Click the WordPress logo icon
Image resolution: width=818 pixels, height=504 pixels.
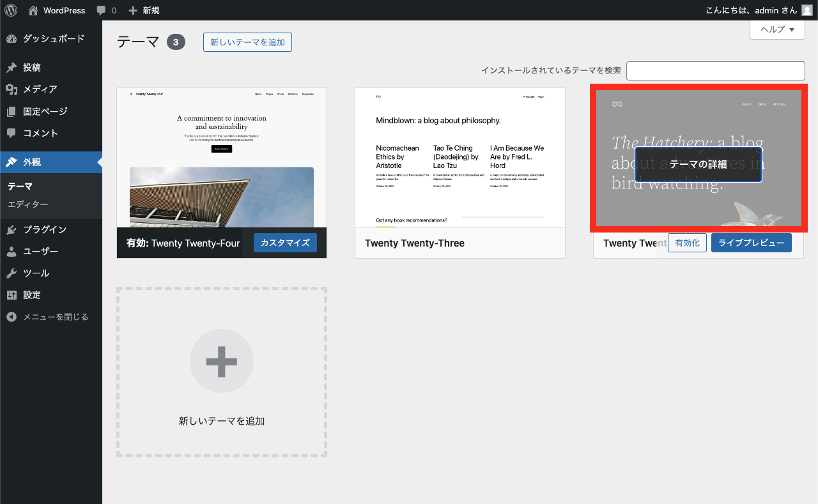[x=11, y=10]
